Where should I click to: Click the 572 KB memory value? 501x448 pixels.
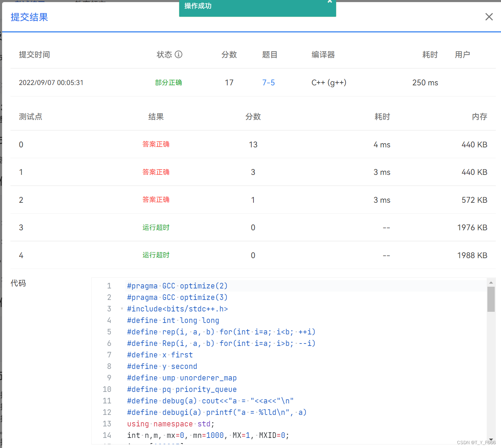point(474,200)
